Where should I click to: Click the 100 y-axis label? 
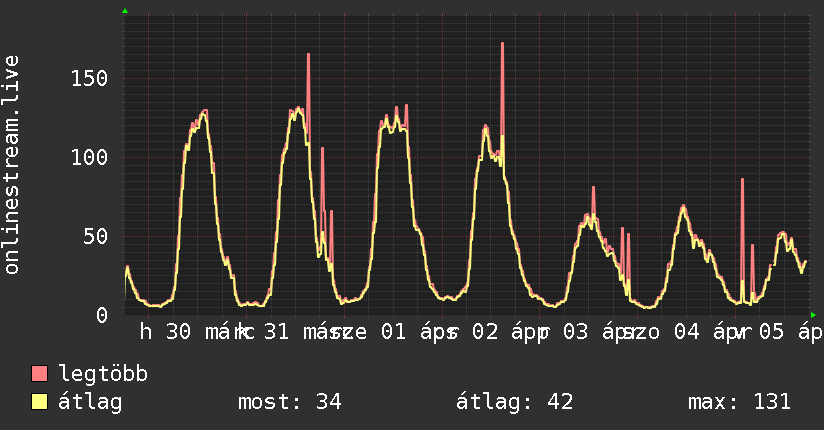[89, 158]
